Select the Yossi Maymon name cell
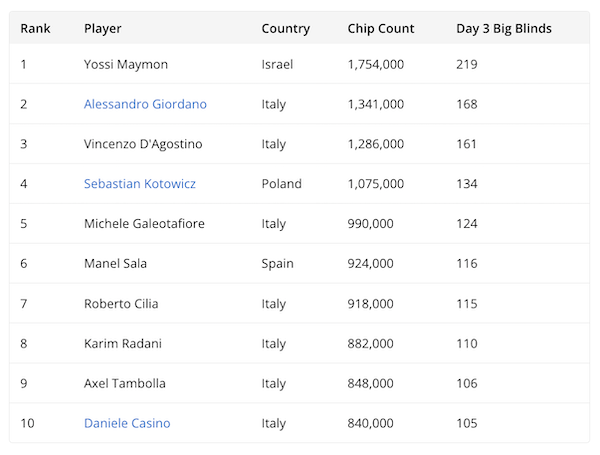 click(x=126, y=64)
